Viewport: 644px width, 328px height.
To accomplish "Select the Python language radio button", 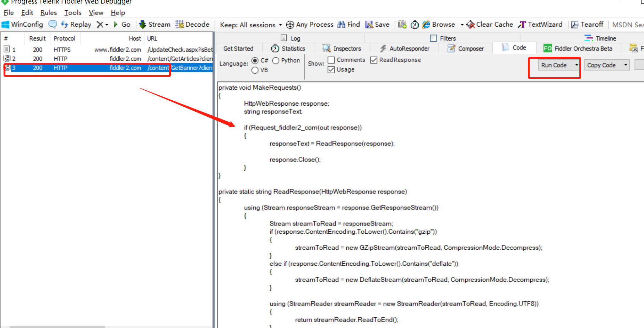I will 276,61.
